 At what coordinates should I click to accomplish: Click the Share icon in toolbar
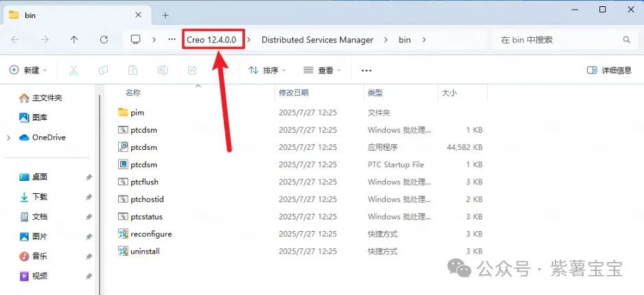pos(192,70)
